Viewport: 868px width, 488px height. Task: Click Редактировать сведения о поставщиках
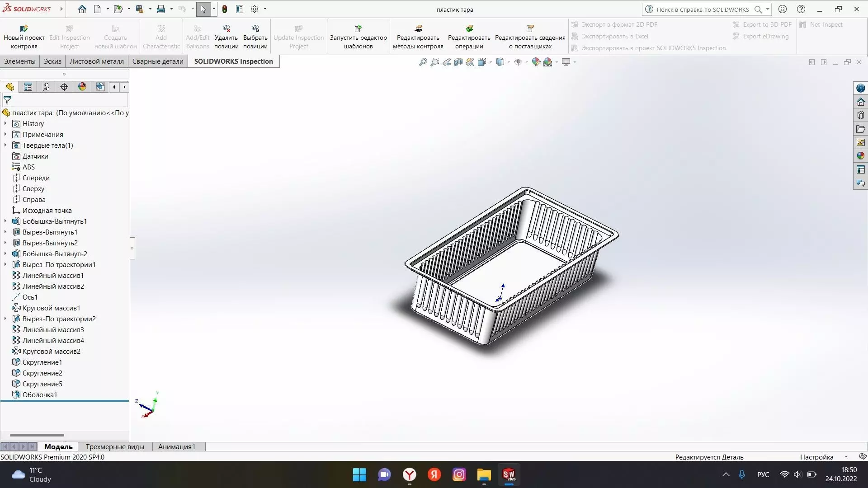tap(530, 37)
